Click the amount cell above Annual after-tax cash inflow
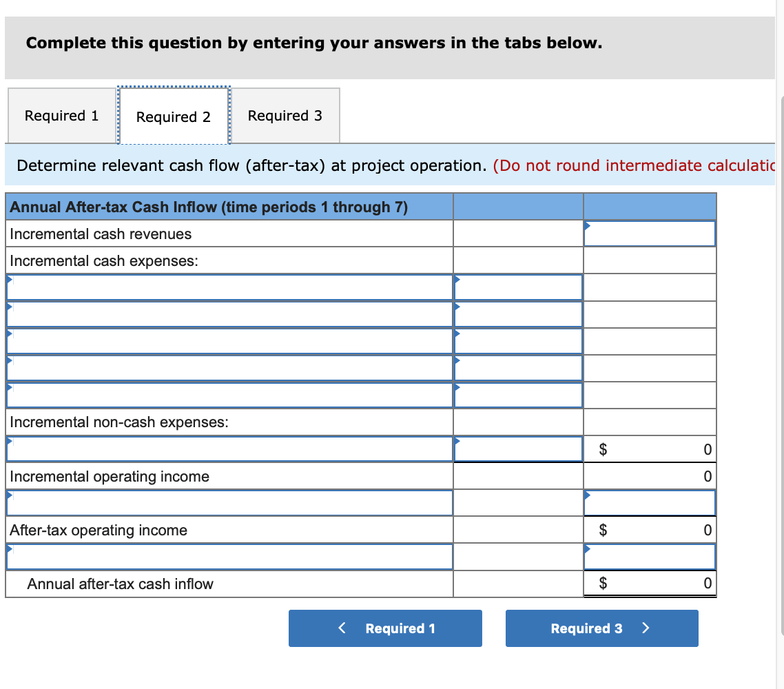This screenshot has width=784, height=689. click(x=649, y=556)
